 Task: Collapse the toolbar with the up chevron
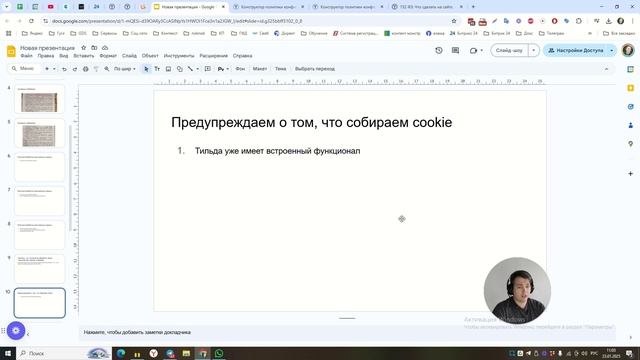[607, 69]
